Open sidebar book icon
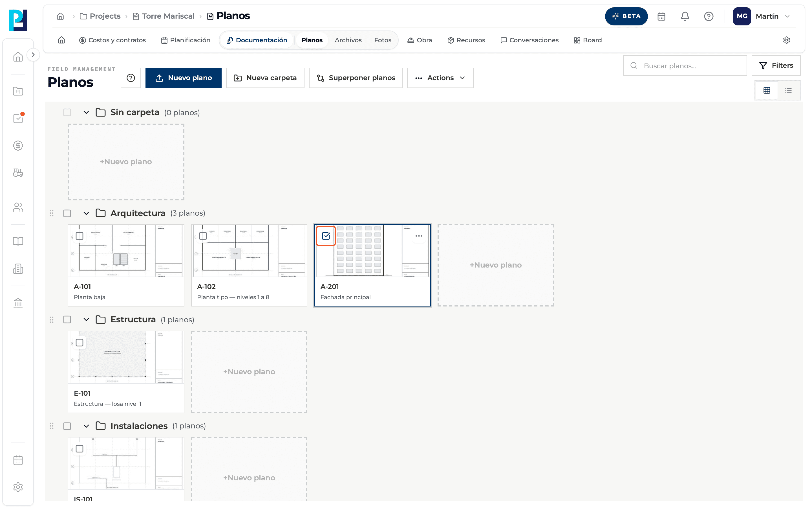This screenshot has height=508, width=812. (x=18, y=241)
